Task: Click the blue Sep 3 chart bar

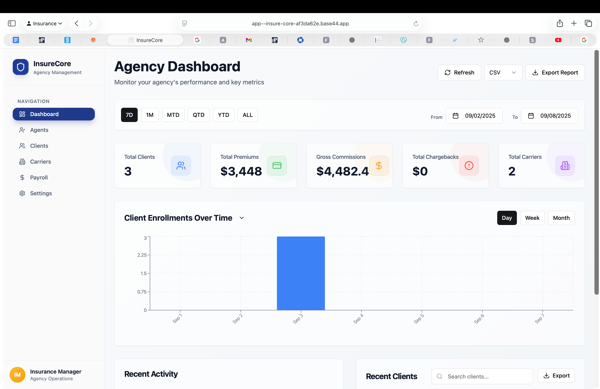Action: coord(301,273)
